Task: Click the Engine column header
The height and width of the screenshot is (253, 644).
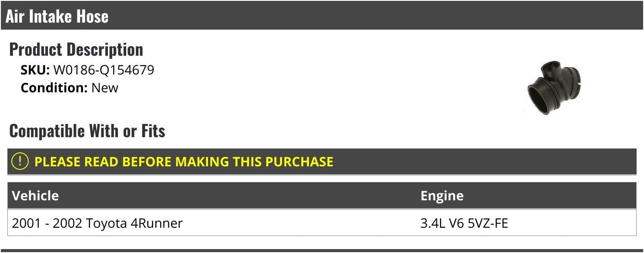Action: [442, 196]
